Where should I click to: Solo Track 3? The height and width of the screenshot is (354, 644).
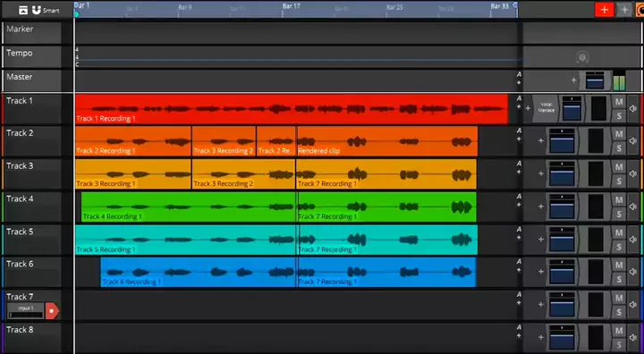tap(619, 181)
